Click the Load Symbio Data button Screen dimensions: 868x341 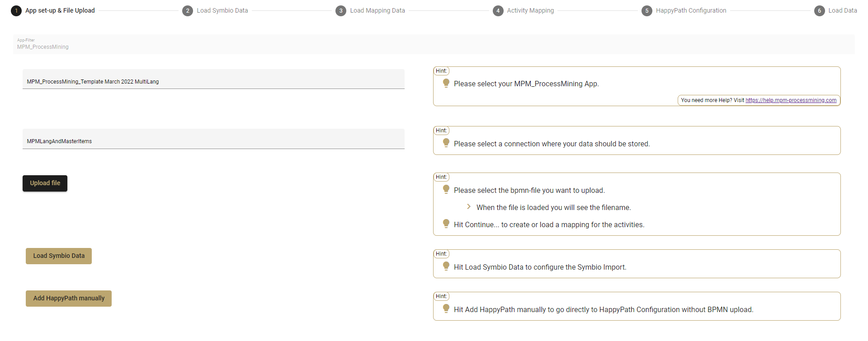point(59,256)
